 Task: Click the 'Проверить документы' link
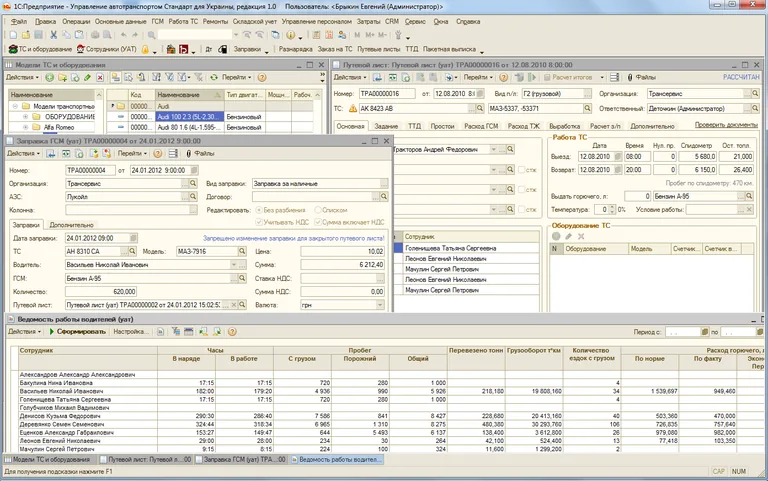tap(726, 125)
